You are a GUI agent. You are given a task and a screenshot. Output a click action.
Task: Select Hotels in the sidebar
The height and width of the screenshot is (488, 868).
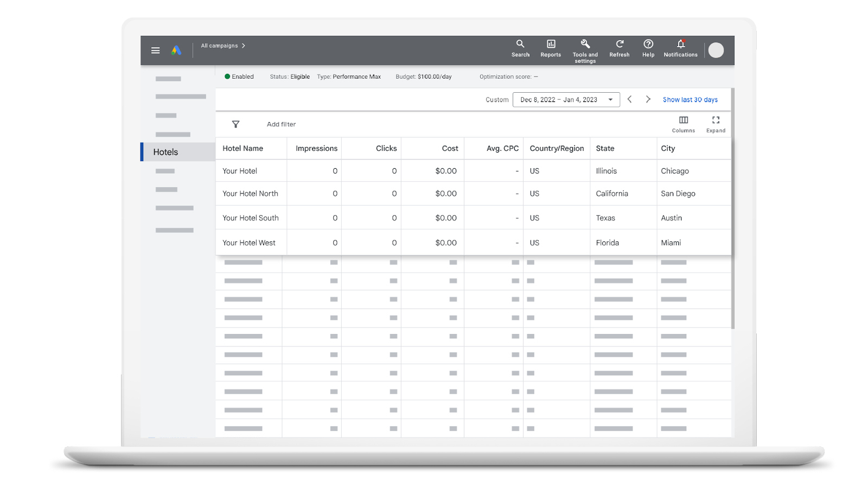coord(166,152)
